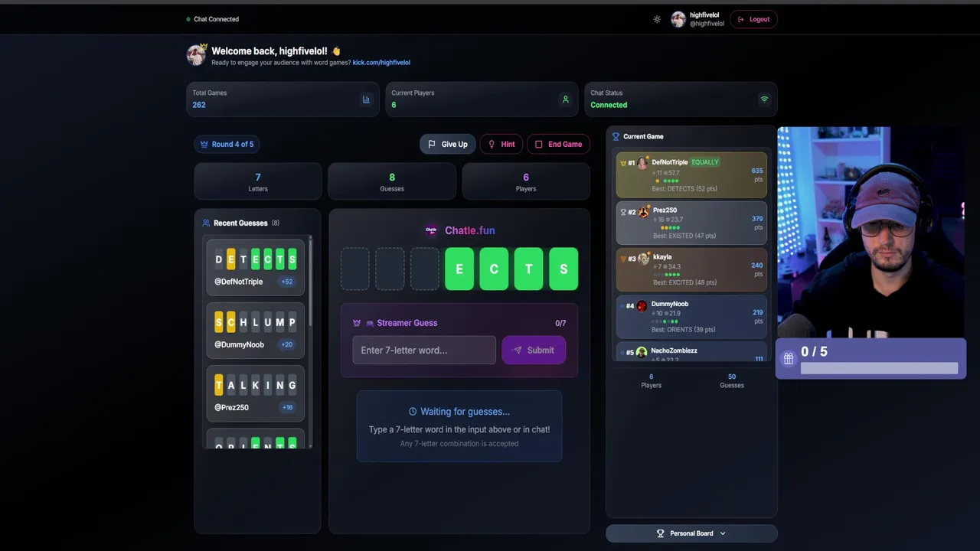Click the streamer avatar beside Welcome back

tap(197, 54)
